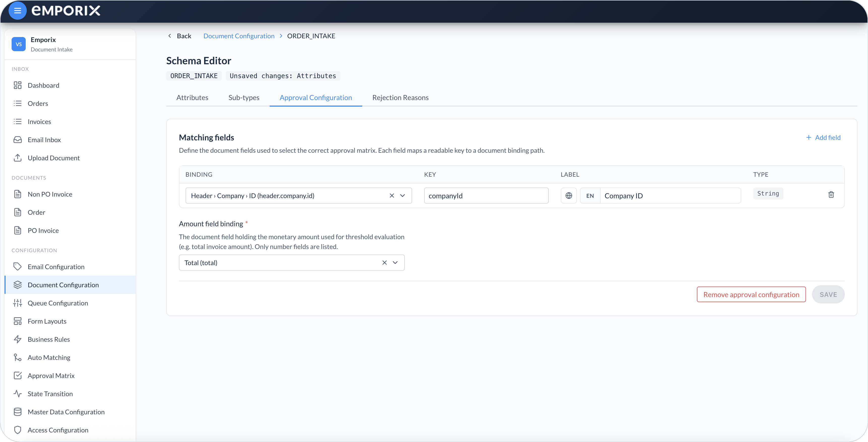Click the Unsaved changes: Attributes badge
Image resolution: width=868 pixels, height=442 pixels.
(283, 76)
